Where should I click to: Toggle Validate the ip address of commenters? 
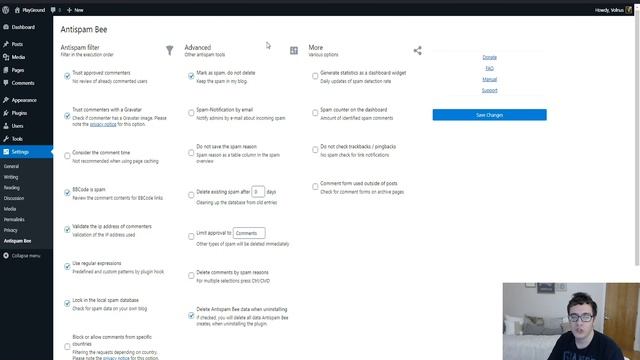click(x=67, y=230)
